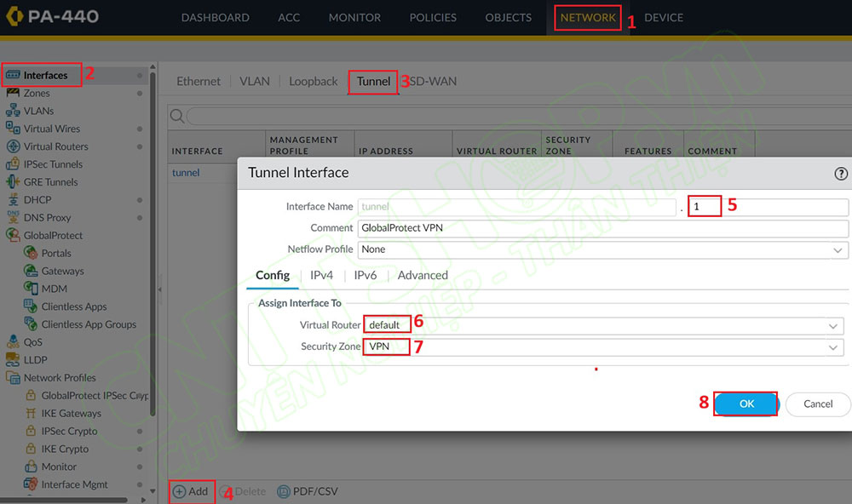
Task: Switch to the SD-WAN tab
Action: 433,82
